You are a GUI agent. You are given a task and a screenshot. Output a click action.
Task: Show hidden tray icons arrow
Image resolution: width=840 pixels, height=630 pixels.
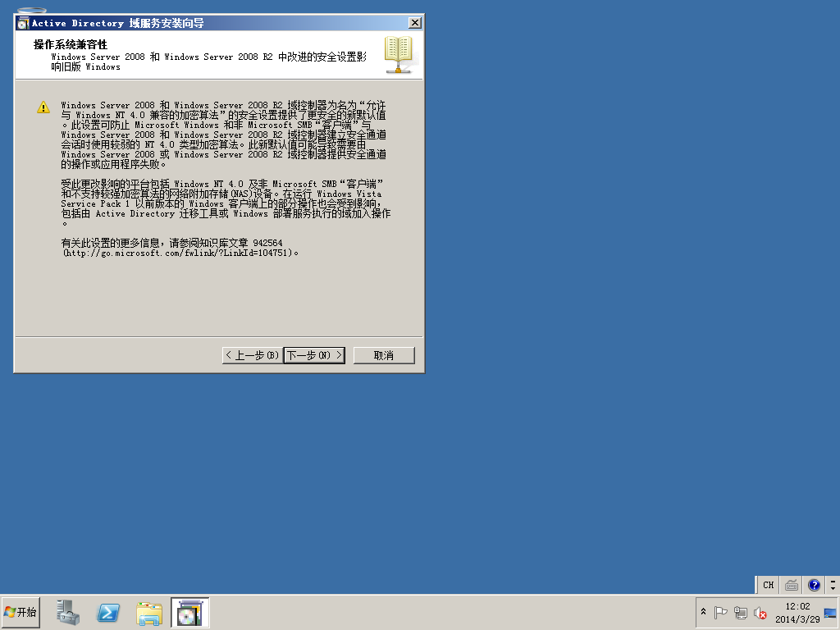703,612
